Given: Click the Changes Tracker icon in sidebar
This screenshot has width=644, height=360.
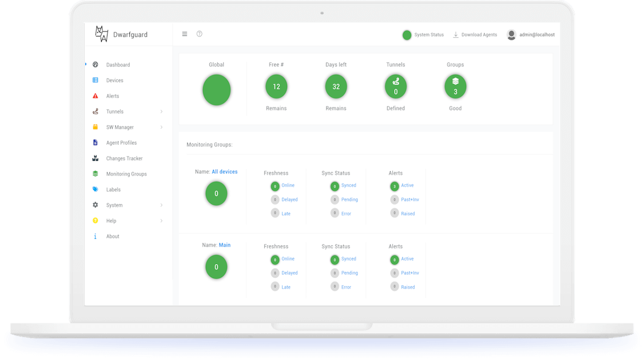Looking at the screenshot, I should tap(96, 158).
